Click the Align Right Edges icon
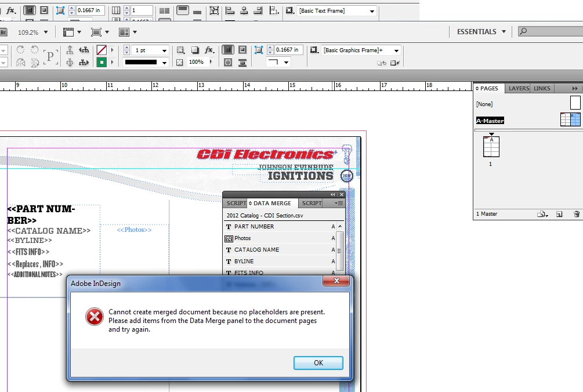 click(x=258, y=10)
